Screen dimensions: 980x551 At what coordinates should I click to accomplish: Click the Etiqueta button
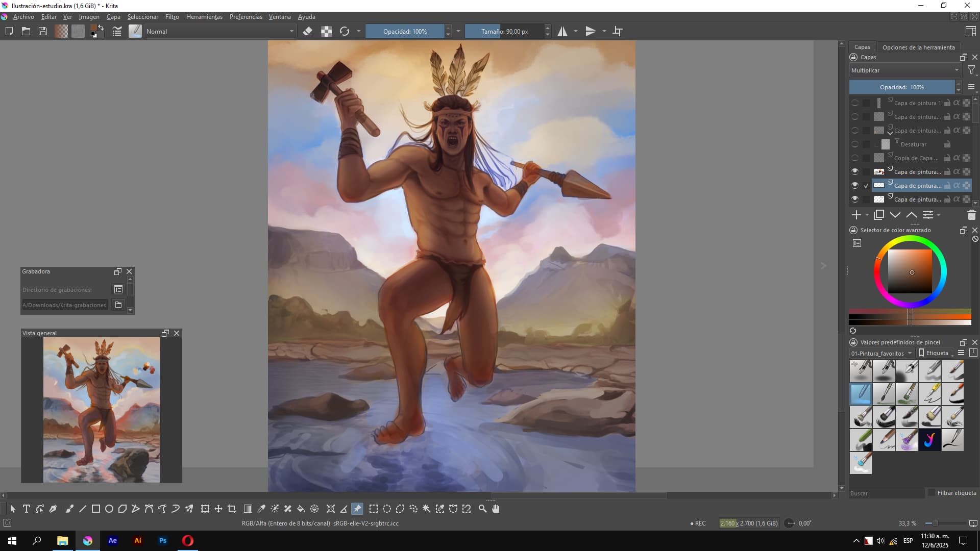tap(935, 353)
